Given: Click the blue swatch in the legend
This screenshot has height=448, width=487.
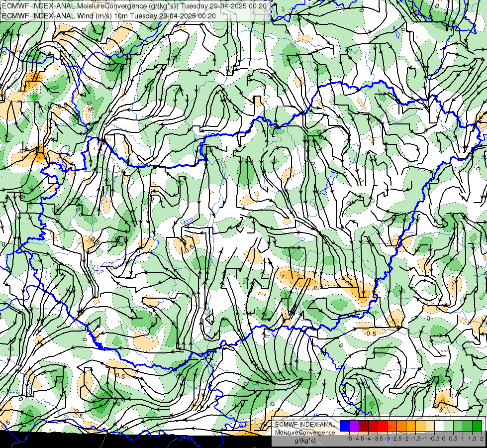Looking at the screenshot, I should [345, 426].
